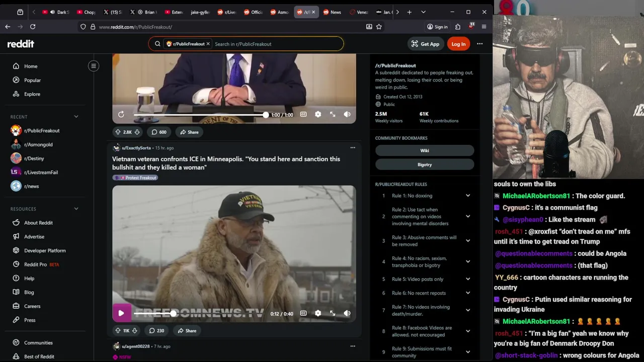
Task: Expand Rule 8: Facebook Videos rule
Action: [x=425, y=331]
